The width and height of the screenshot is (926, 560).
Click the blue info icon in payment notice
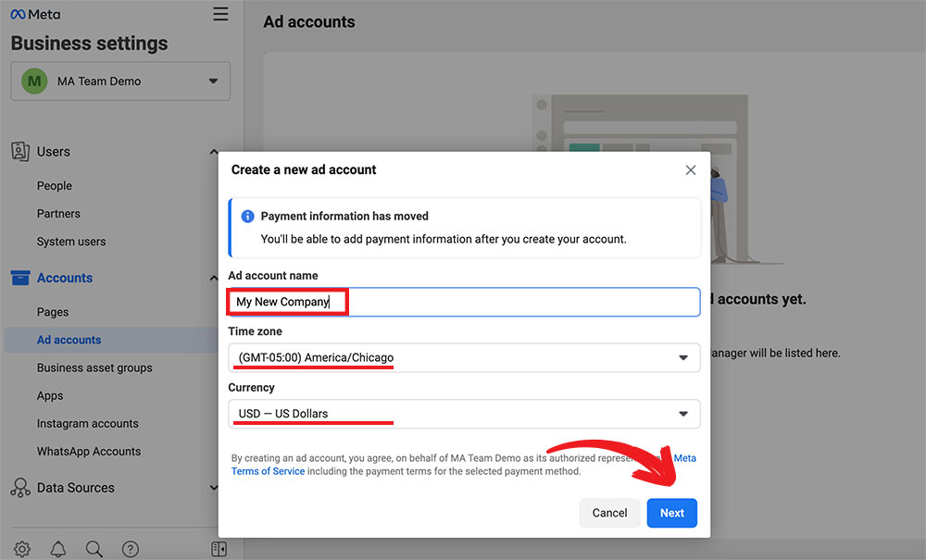tap(247, 217)
